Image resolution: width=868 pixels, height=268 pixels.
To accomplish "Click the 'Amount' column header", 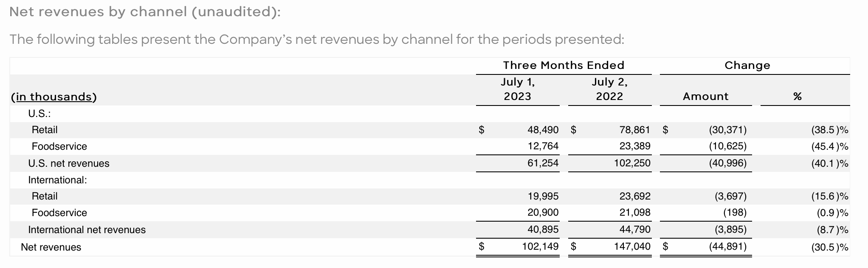I will click(x=705, y=97).
